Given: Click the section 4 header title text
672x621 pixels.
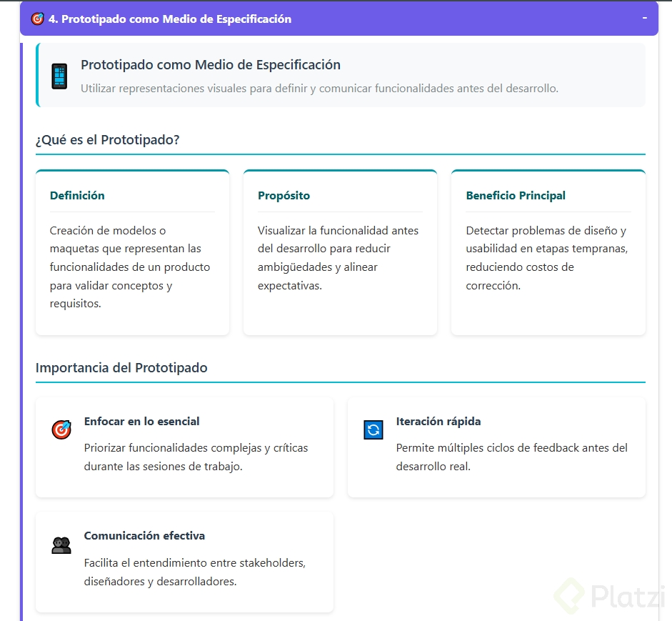Looking at the screenshot, I should (x=170, y=19).
